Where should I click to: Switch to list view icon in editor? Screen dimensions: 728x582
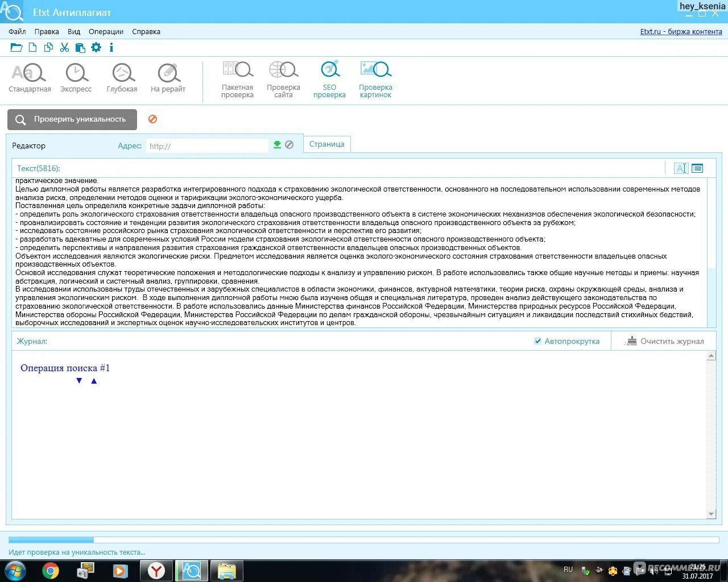697,168
